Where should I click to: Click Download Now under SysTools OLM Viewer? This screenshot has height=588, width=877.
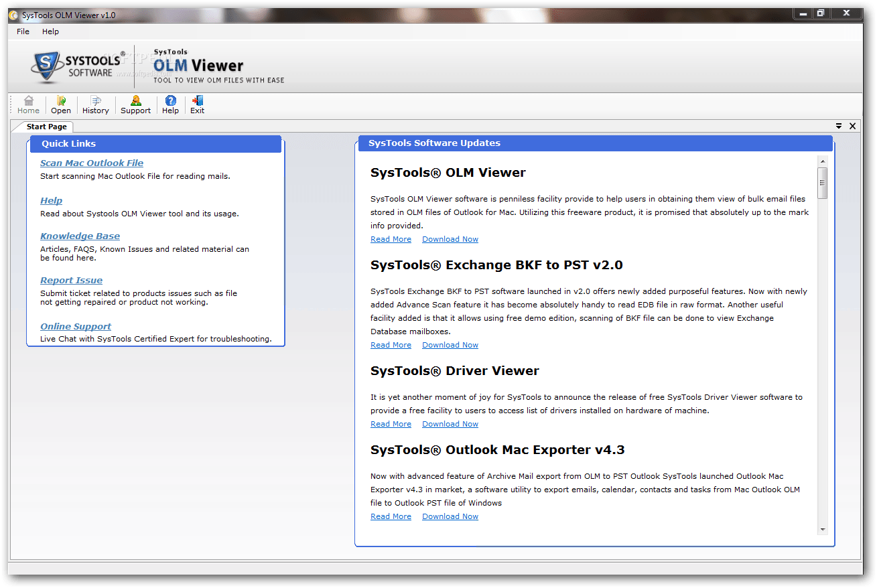click(450, 239)
